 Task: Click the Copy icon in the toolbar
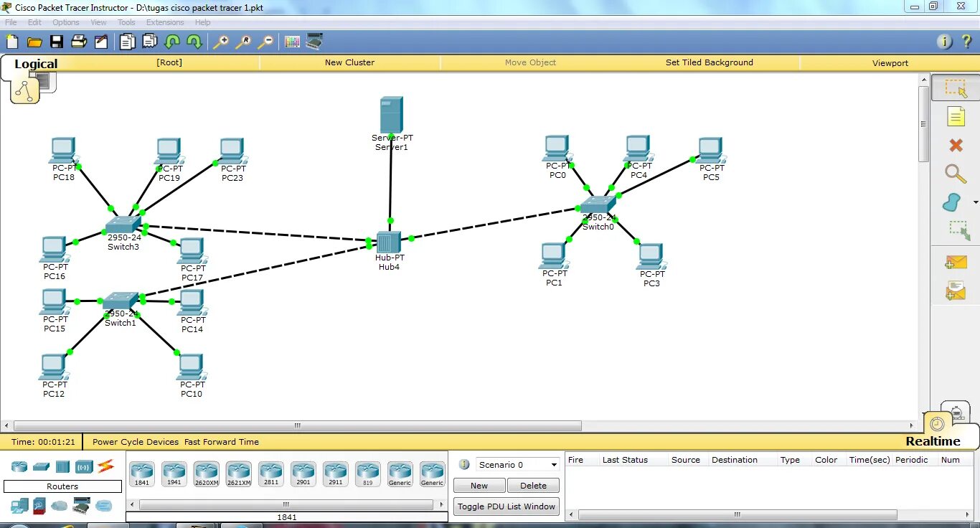point(128,42)
